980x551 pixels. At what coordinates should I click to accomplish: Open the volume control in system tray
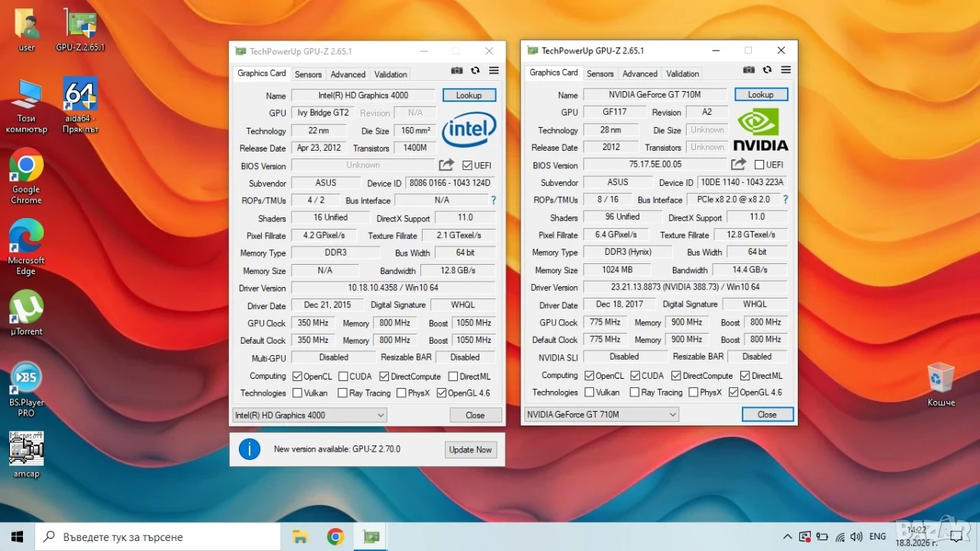point(857,536)
